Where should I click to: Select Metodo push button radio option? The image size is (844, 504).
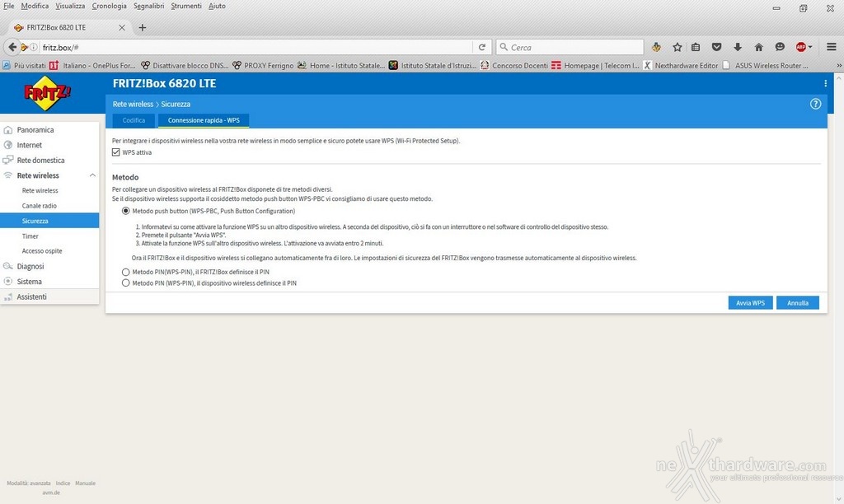click(x=125, y=211)
